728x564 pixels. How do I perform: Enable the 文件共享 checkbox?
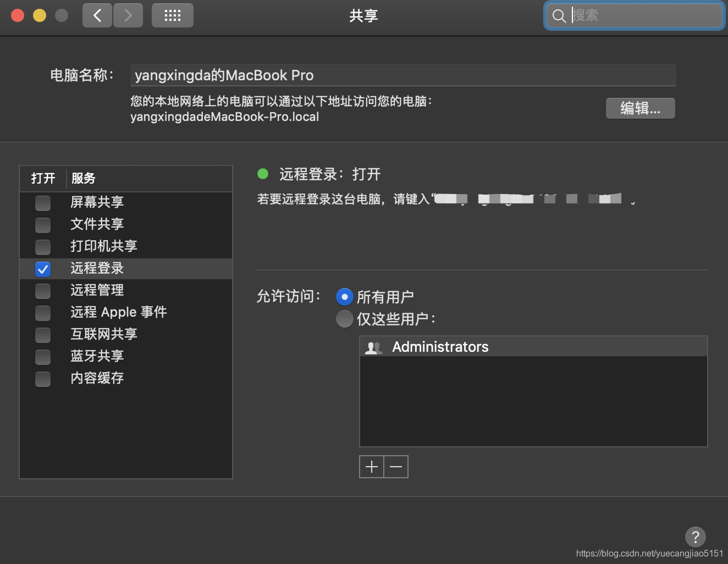click(42, 225)
